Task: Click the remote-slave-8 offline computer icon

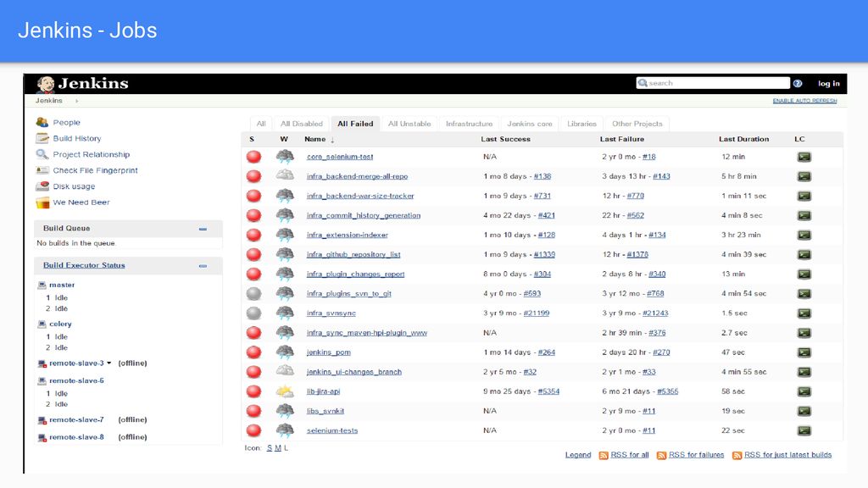Action: pyautogui.click(x=42, y=437)
